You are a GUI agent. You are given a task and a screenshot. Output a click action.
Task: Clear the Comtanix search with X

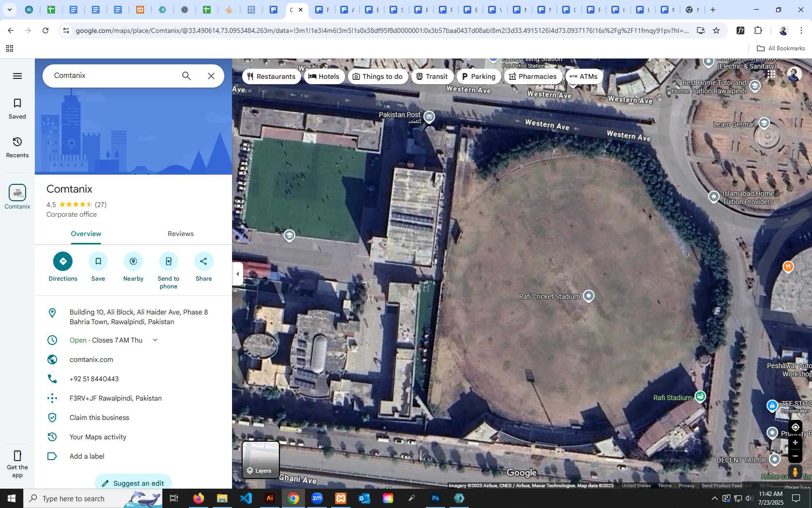tap(211, 76)
